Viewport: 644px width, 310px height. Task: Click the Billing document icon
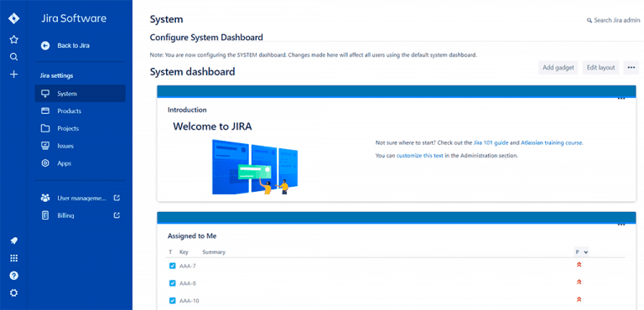(x=45, y=215)
